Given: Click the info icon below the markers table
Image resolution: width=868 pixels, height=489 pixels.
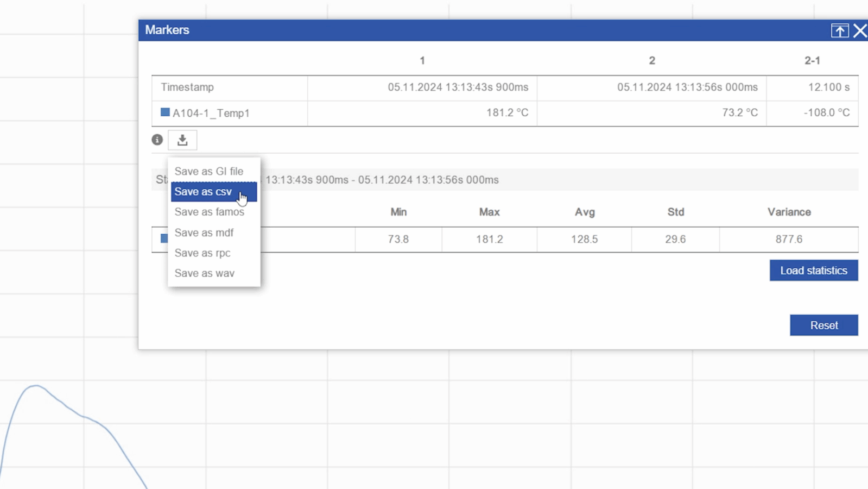Looking at the screenshot, I should coord(157,140).
